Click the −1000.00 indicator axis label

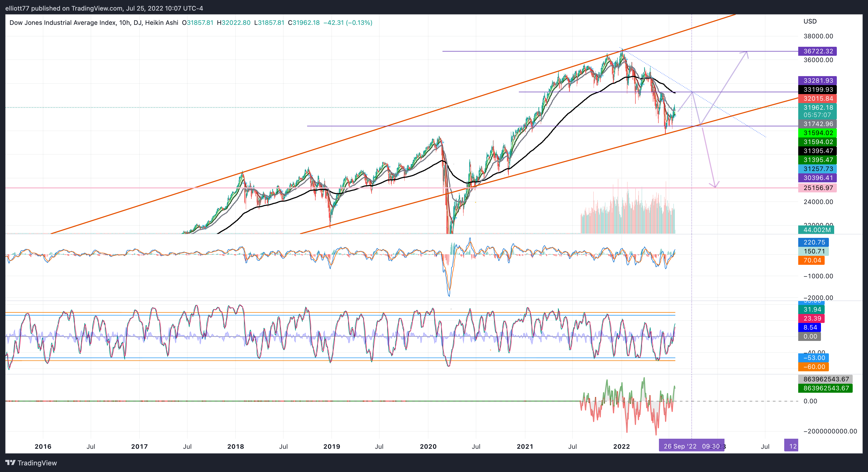818,276
